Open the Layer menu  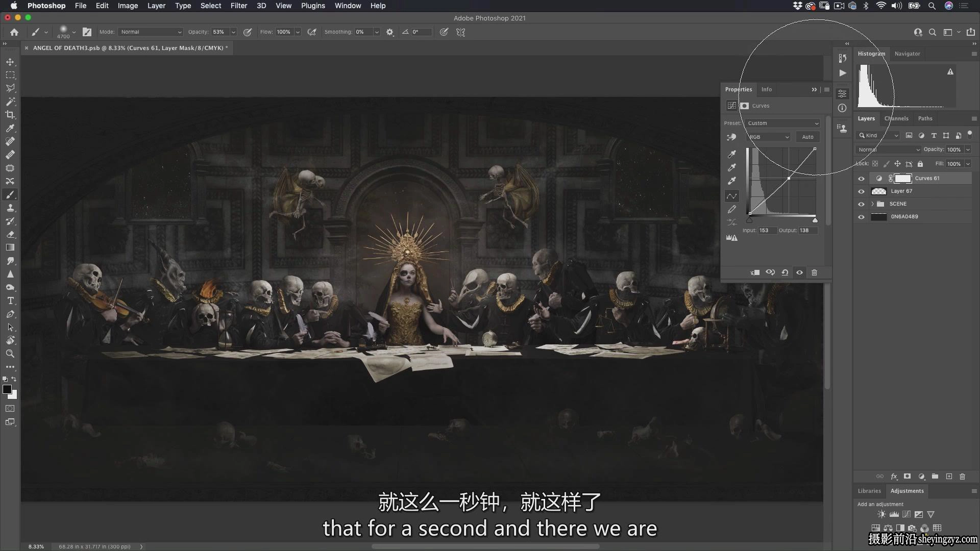pos(156,6)
